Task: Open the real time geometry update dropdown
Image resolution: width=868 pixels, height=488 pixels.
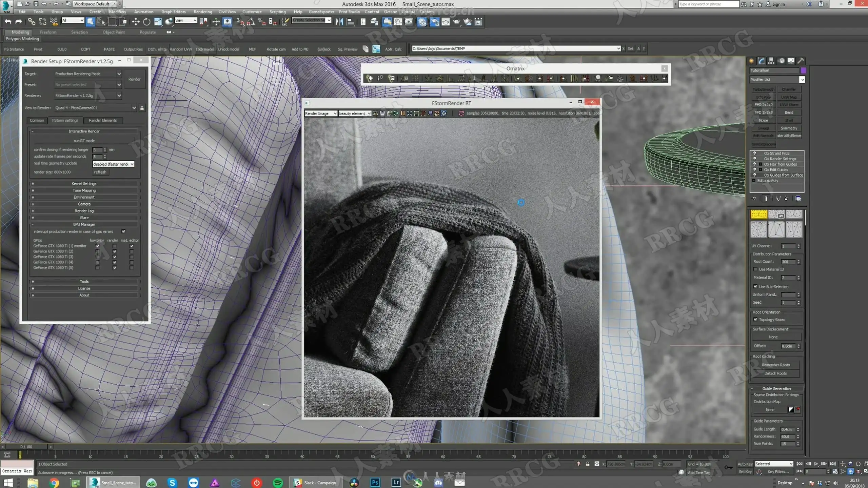Action: tap(114, 164)
